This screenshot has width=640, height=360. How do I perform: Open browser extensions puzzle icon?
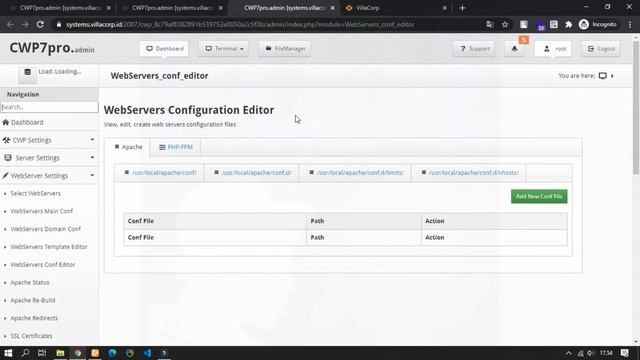(x=569, y=24)
